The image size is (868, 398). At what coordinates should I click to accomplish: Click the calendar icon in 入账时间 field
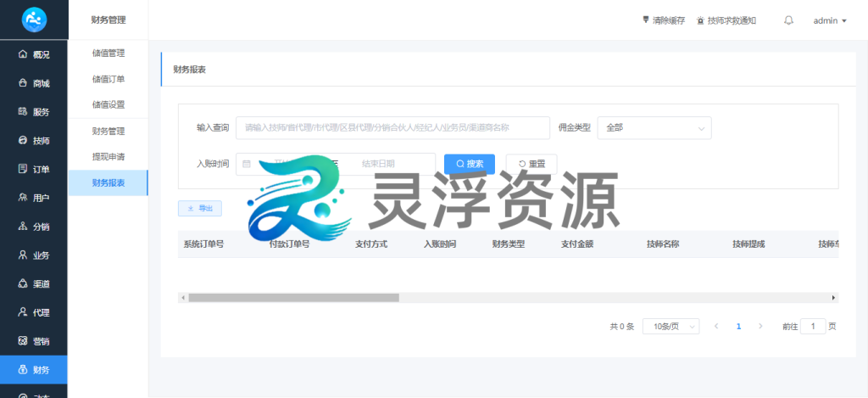coord(247,164)
